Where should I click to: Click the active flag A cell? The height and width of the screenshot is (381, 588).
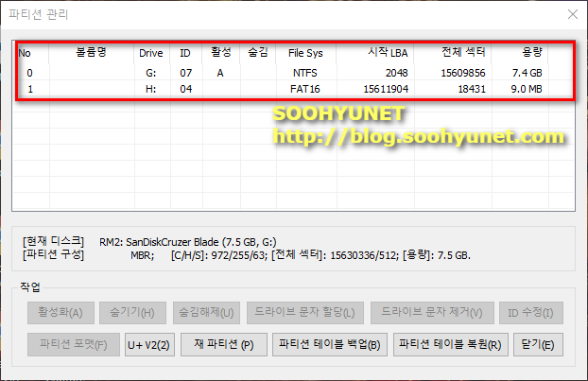[220, 73]
